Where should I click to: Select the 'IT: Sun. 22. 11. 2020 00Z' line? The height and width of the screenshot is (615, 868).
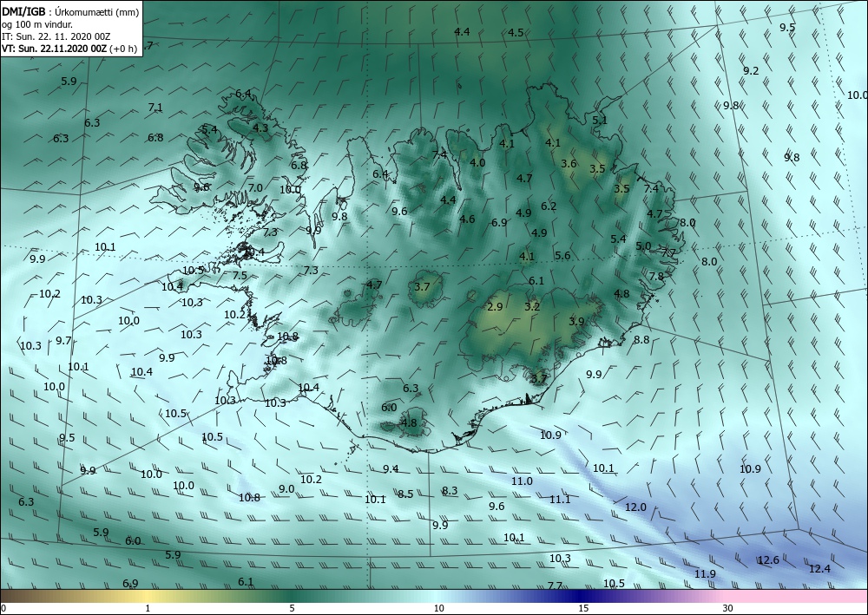point(56,36)
